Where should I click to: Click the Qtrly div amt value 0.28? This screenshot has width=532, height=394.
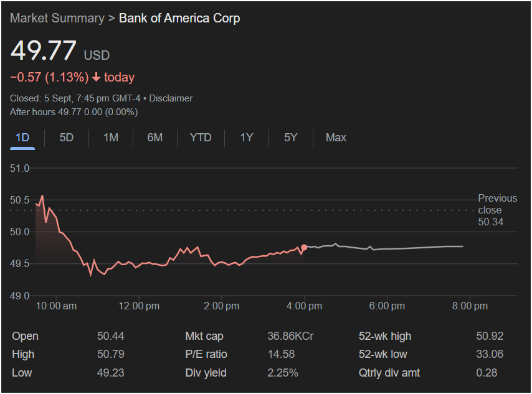[x=487, y=373]
